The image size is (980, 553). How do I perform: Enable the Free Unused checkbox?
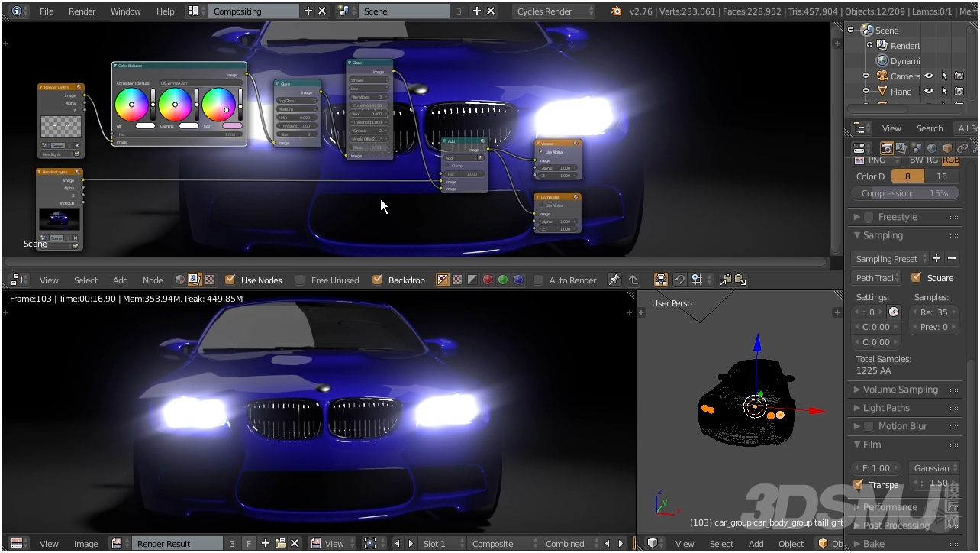(300, 280)
